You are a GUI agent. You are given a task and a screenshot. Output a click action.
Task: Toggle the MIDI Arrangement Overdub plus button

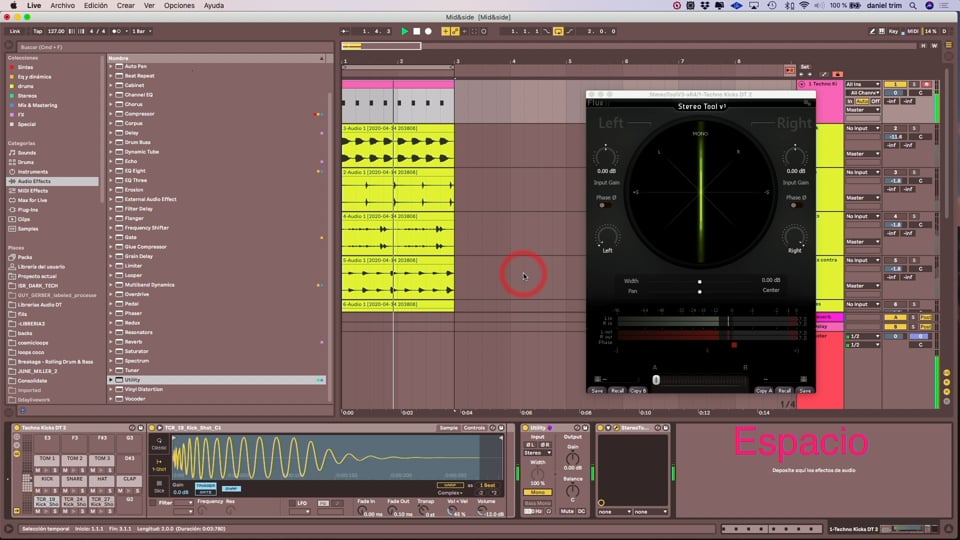(445, 31)
